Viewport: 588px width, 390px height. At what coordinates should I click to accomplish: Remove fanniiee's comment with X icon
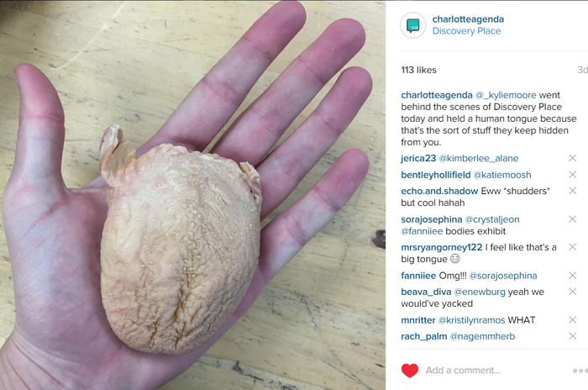(572, 276)
